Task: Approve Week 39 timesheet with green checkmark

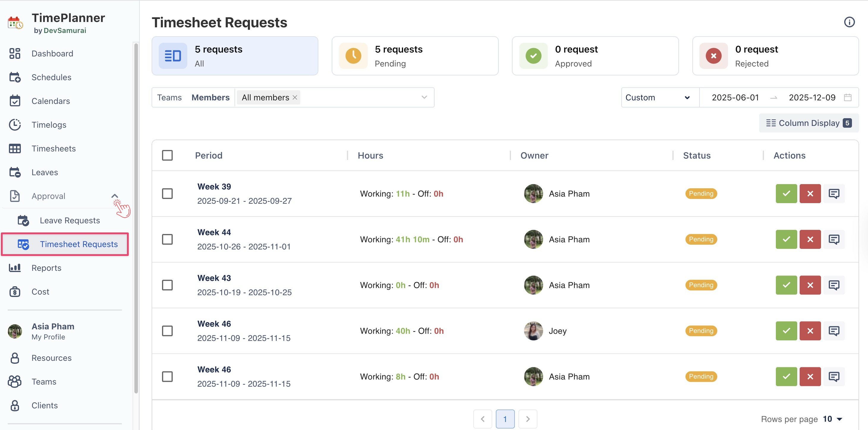Action: (786, 194)
